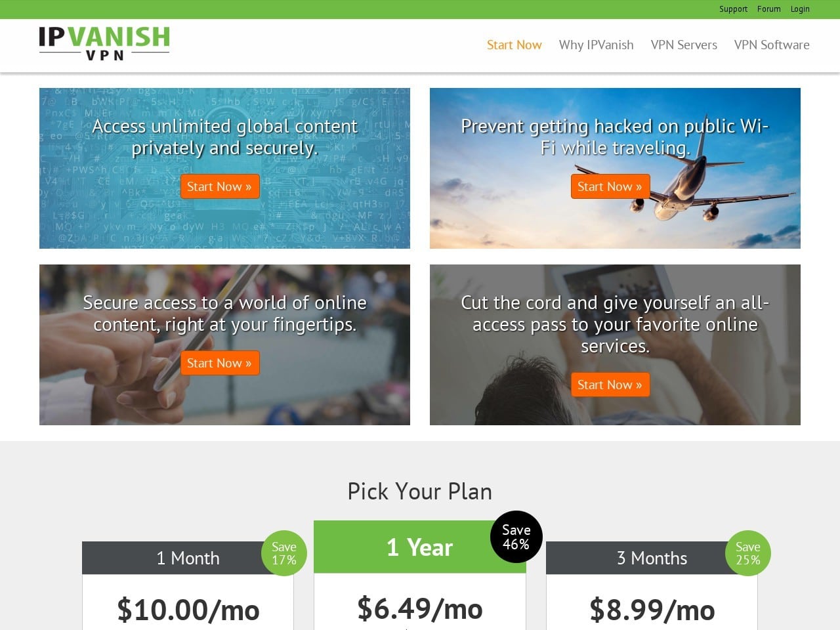
Task: Click the Save 25% green badge
Action: [748, 553]
